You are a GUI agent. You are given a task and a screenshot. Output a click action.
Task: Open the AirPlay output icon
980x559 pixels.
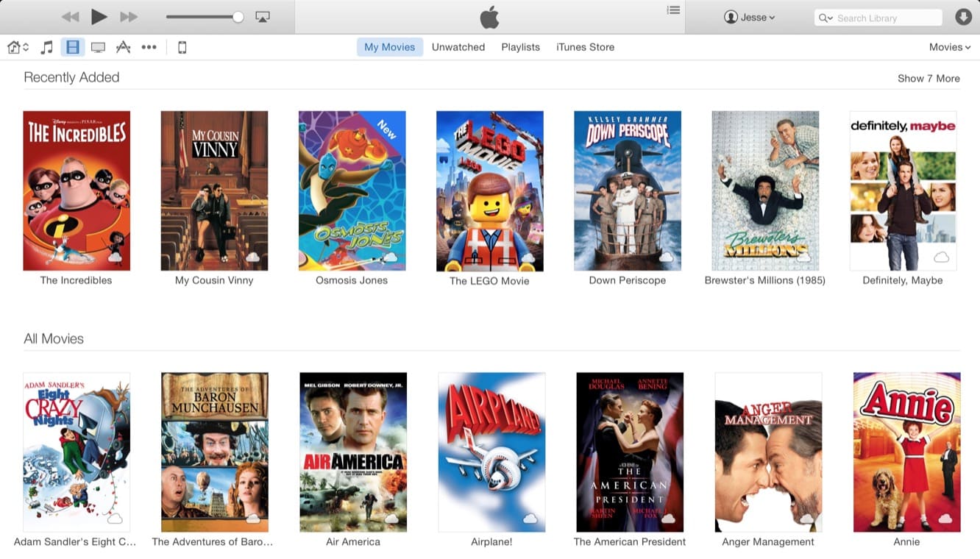(x=263, y=17)
